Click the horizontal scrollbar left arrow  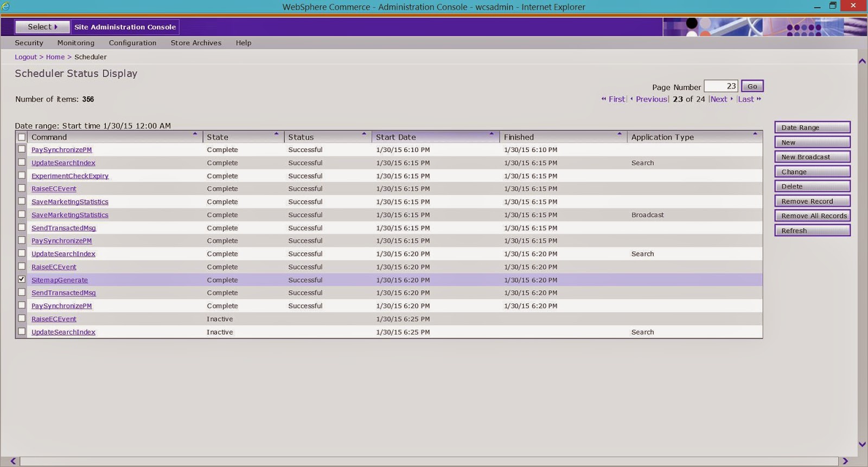tap(13, 461)
